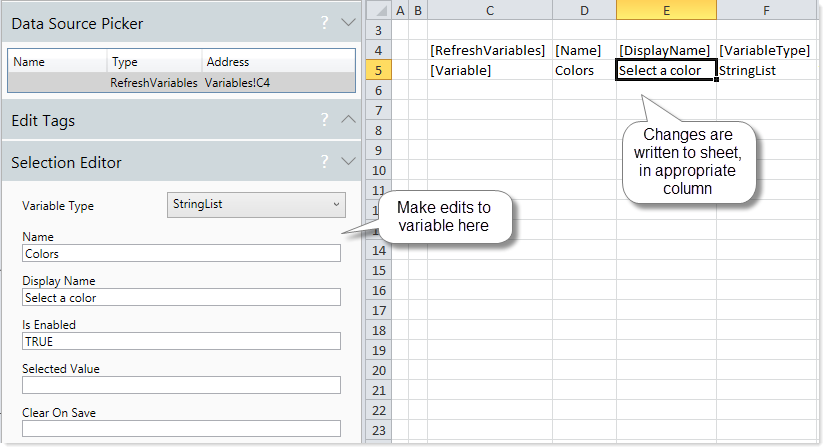Click the Selection Editor help question mark
Viewport: 827px width, 448px height.
click(x=324, y=161)
